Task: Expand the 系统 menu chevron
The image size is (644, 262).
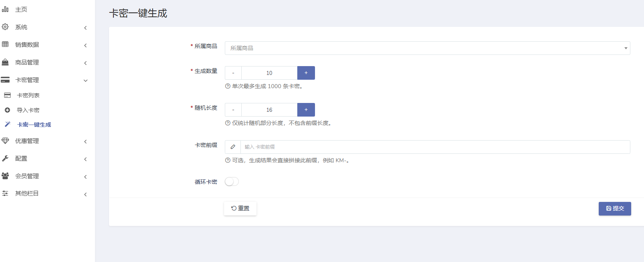Action: [x=85, y=28]
